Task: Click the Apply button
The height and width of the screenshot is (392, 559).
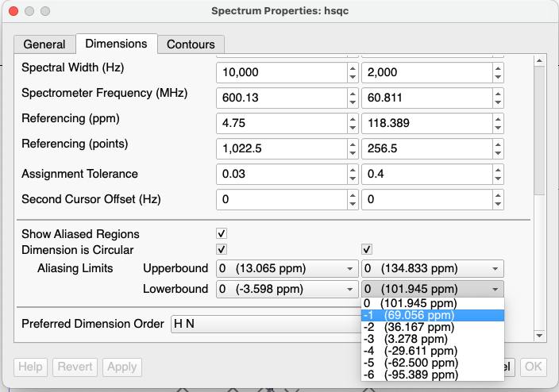Action: tap(122, 367)
